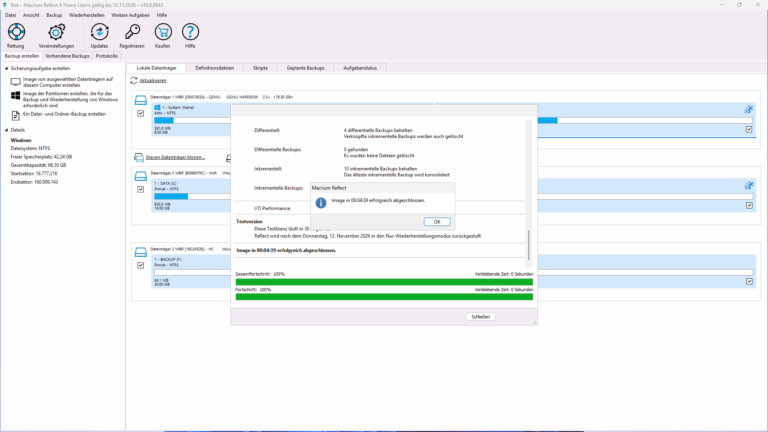Click Image von ausgewählten Datenträgern task
Viewport: 768px width, 432px height.
[68, 82]
